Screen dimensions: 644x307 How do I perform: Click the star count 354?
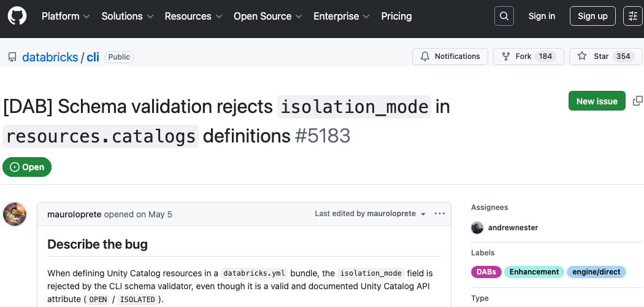click(x=623, y=56)
